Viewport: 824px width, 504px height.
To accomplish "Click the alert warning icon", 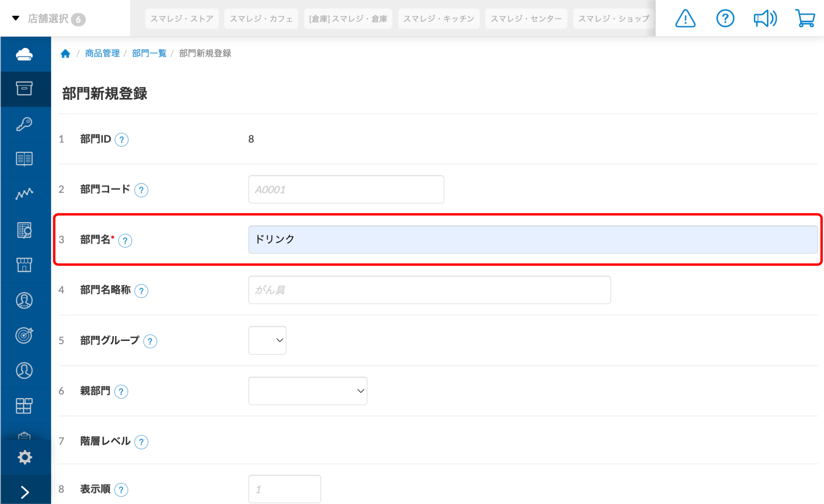I will click(685, 18).
